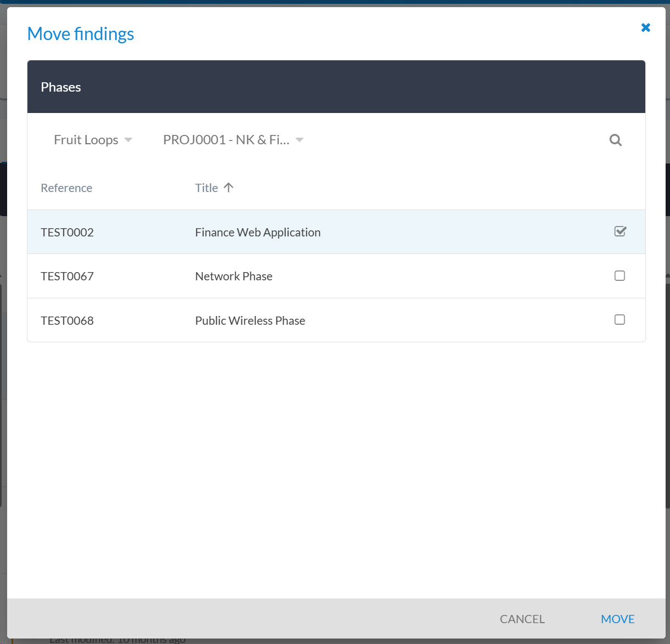Sort phases by the Reference column header

pyautogui.click(x=66, y=188)
